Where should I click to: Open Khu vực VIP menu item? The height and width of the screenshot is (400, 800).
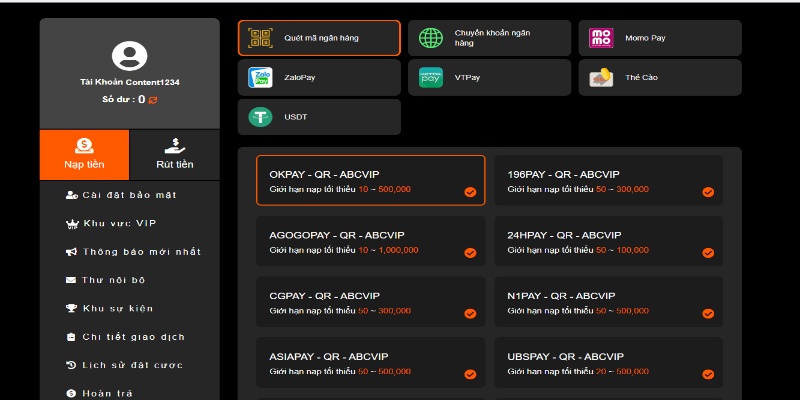pos(130,223)
